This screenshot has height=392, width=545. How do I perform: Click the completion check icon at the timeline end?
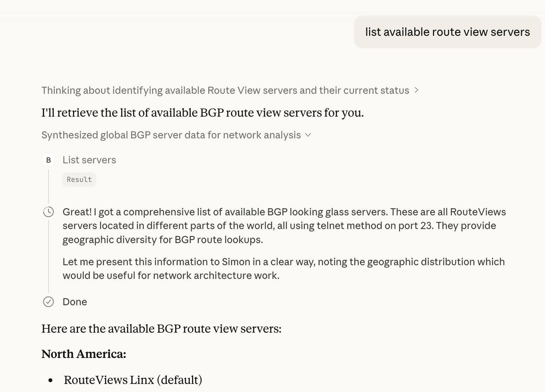click(48, 302)
